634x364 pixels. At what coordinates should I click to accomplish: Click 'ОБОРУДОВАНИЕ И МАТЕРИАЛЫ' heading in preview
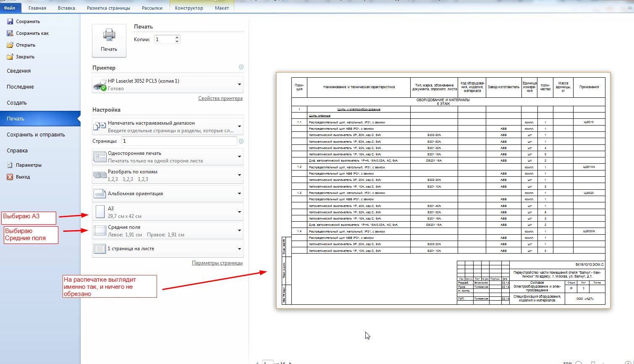tap(443, 100)
